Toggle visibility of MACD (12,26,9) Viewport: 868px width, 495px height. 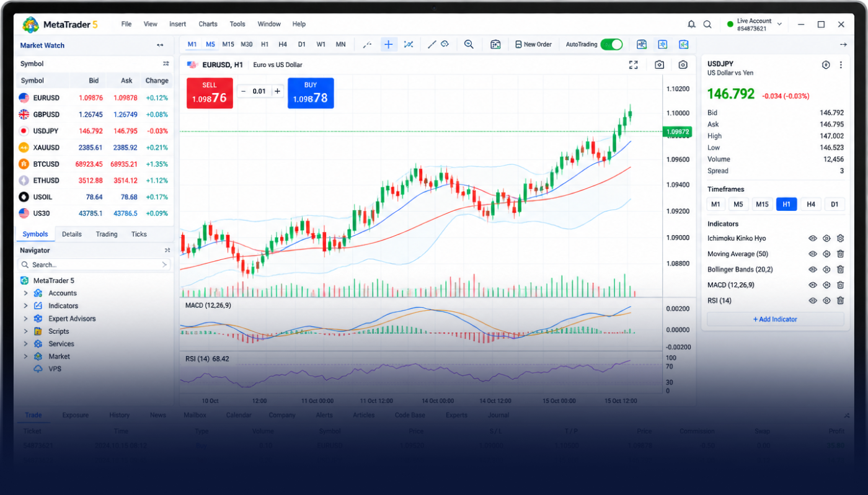click(x=813, y=285)
